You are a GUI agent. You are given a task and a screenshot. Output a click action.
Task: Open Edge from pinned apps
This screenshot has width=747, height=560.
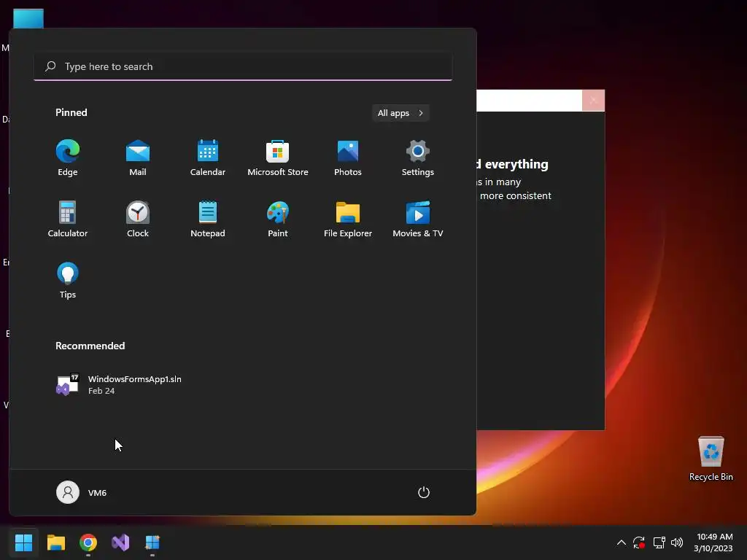(68, 157)
